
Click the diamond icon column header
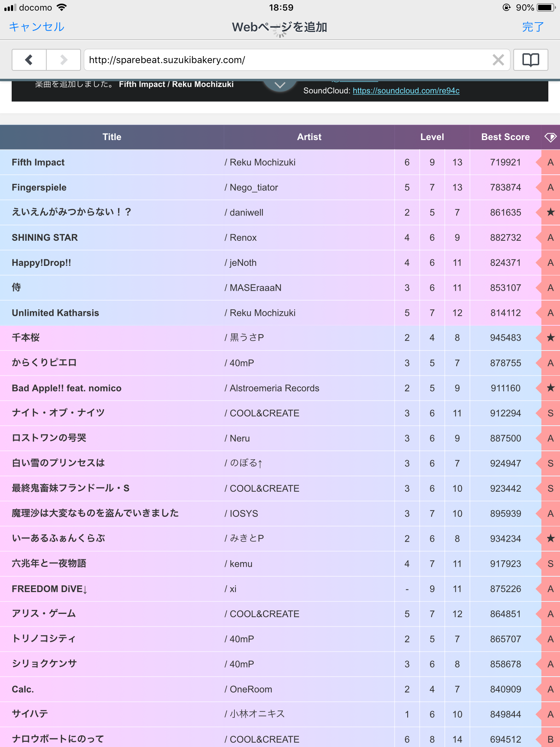tap(550, 137)
